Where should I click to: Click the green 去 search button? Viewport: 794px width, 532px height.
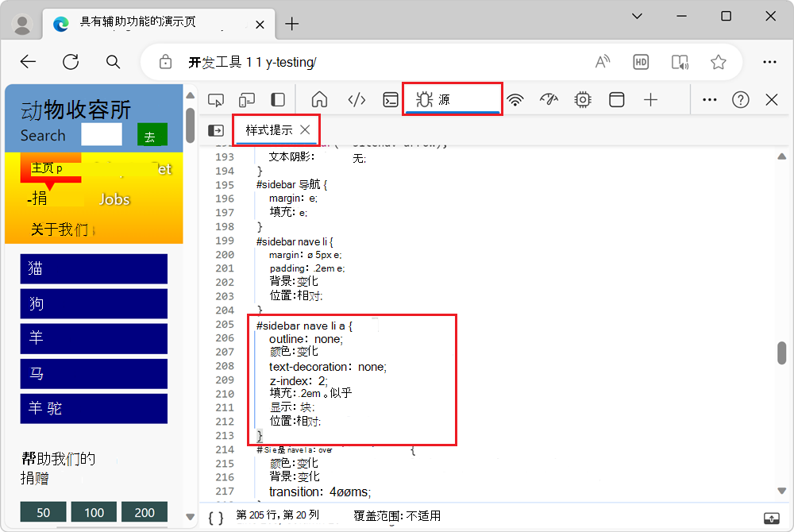click(x=152, y=135)
